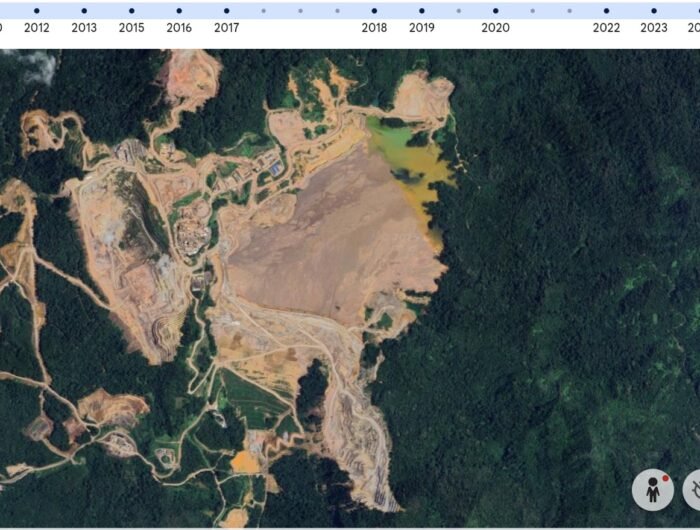
Task: Pick the 2017 date on the timeline
Action: [227, 11]
